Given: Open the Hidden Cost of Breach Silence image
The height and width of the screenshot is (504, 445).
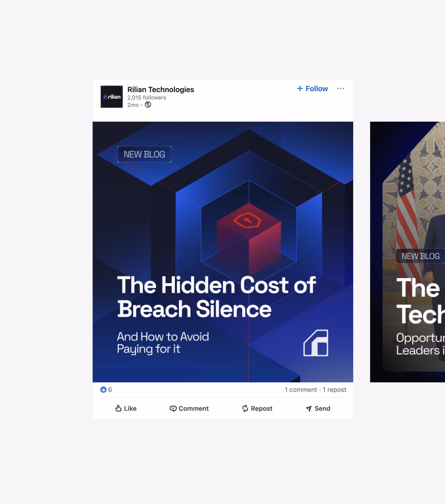Looking at the screenshot, I should (x=223, y=252).
